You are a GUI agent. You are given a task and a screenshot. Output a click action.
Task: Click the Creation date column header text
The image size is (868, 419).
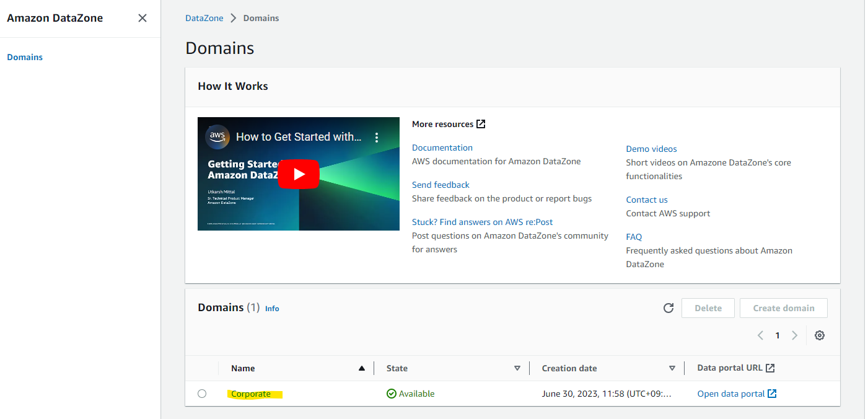569,368
